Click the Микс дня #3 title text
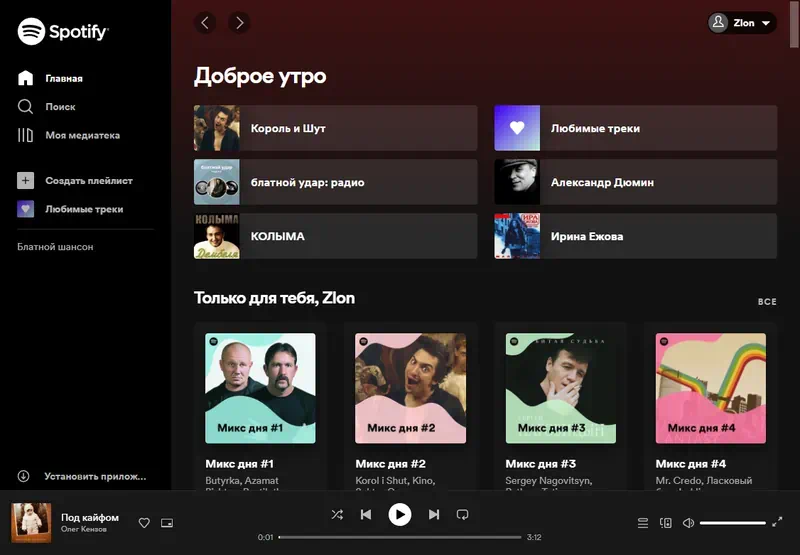This screenshot has width=800, height=555. pyautogui.click(x=540, y=464)
